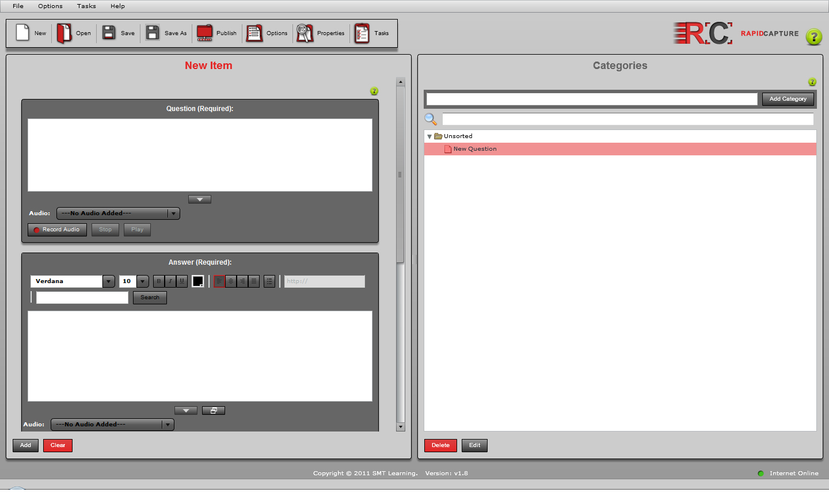This screenshot has height=504, width=829.
Task: Click the Publish toolbar icon
Action: [x=205, y=33]
